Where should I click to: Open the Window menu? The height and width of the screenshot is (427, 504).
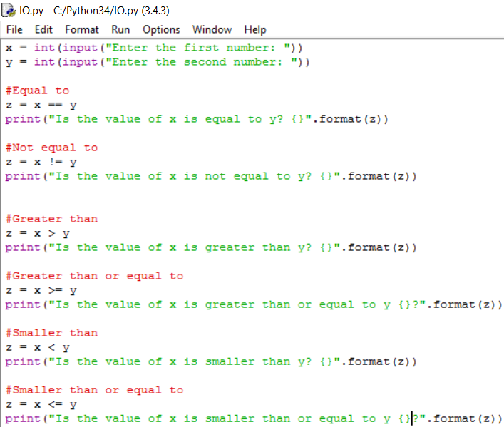click(212, 29)
